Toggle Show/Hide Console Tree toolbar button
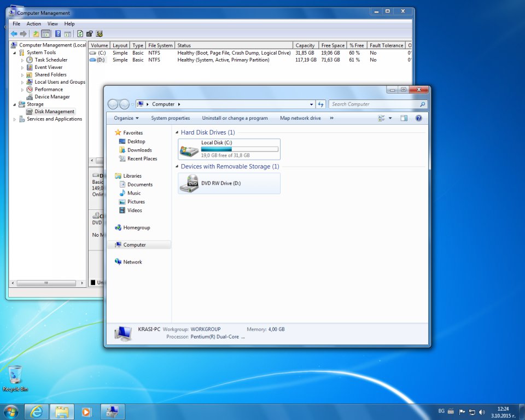The height and width of the screenshot is (420, 525). click(46, 34)
